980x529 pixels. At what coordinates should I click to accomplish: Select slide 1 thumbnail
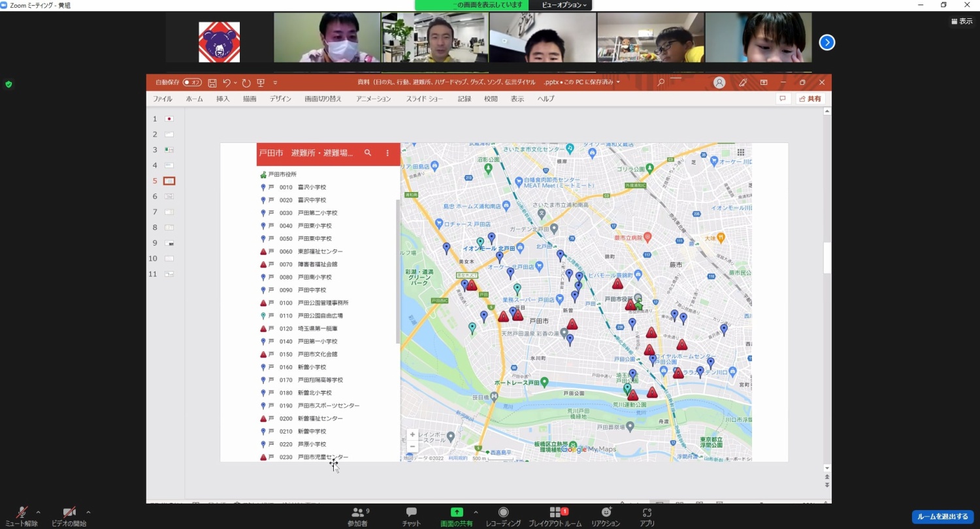pyautogui.click(x=169, y=119)
